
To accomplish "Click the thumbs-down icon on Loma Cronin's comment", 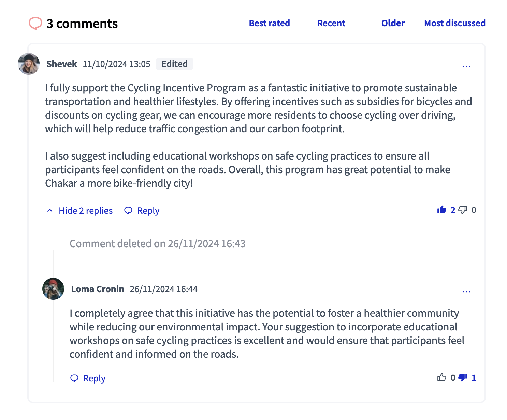I will coord(463,377).
